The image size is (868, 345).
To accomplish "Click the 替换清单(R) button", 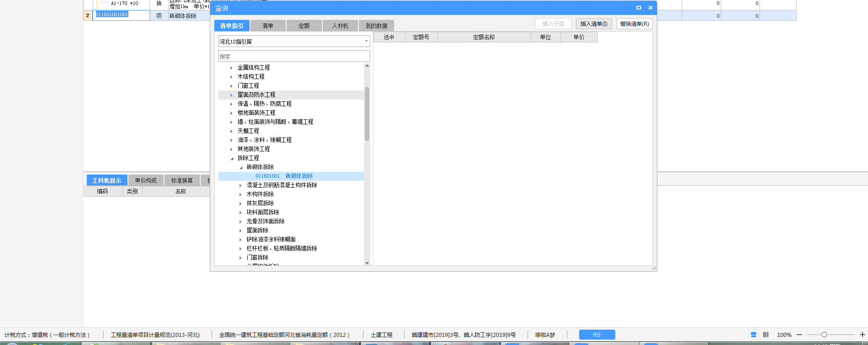I will (634, 24).
